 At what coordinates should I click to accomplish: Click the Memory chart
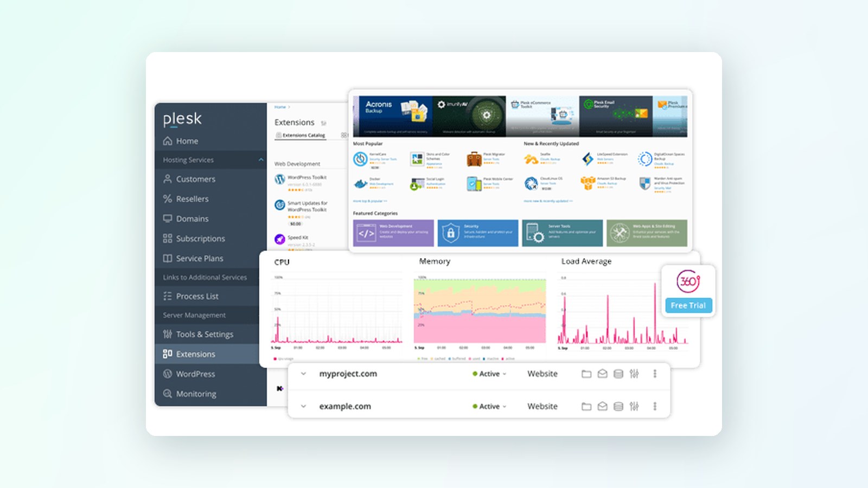pos(480,311)
